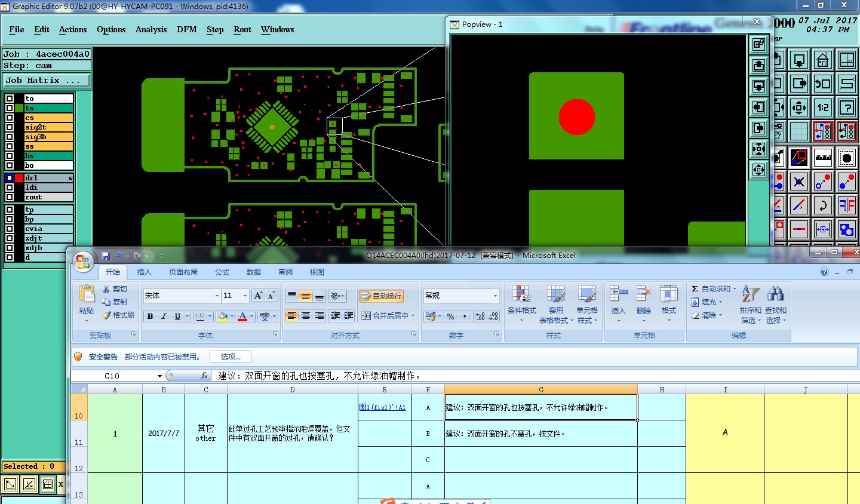Select the rotate arrow tool
Image resolution: width=860 pixels, height=504 pixels.
[x=823, y=205]
